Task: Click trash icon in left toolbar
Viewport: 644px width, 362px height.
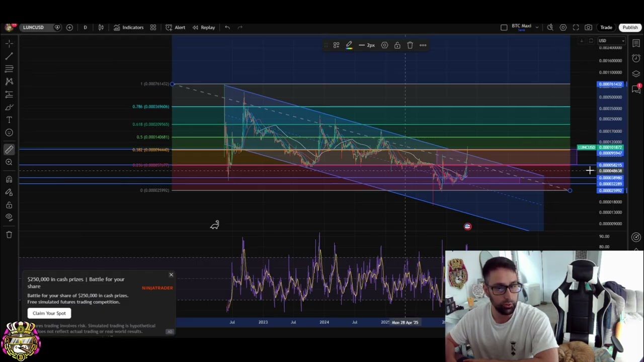Action: click(9, 234)
